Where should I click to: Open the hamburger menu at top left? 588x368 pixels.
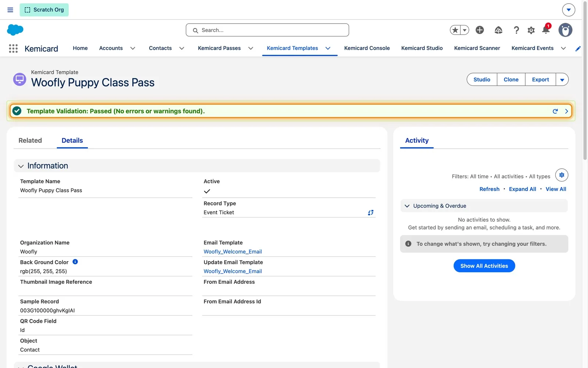(10, 10)
